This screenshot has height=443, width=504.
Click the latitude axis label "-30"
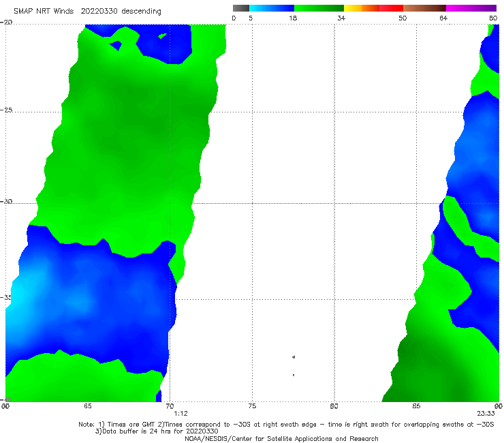pyautogui.click(x=6, y=201)
